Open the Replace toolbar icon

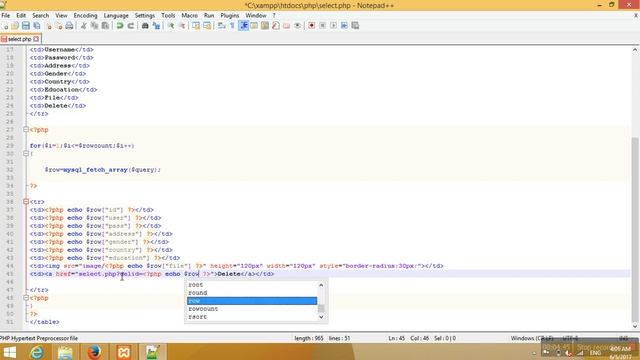point(156,26)
